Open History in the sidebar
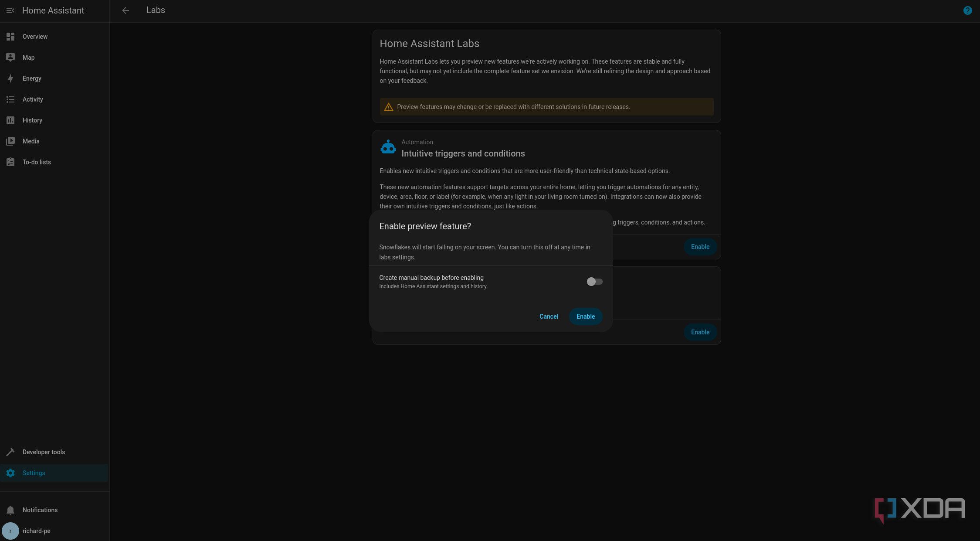Viewport: 980px width, 541px height. coord(54,120)
